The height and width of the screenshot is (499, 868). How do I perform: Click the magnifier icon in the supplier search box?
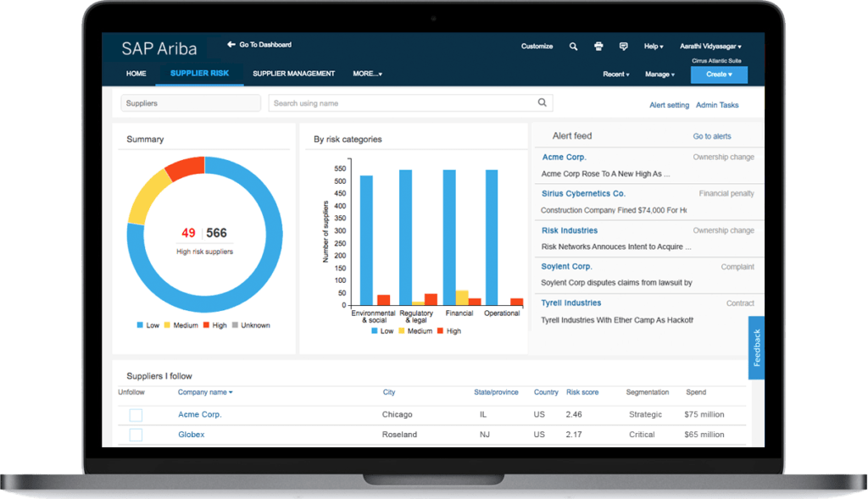tap(542, 103)
